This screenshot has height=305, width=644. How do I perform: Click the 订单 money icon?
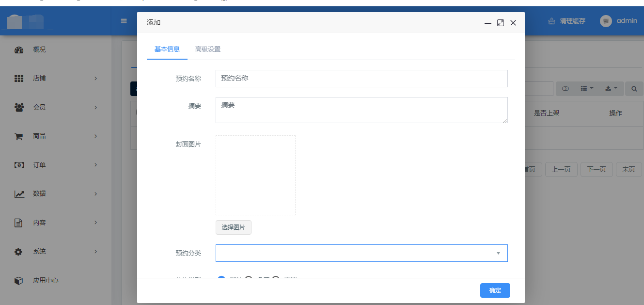coord(19,165)
